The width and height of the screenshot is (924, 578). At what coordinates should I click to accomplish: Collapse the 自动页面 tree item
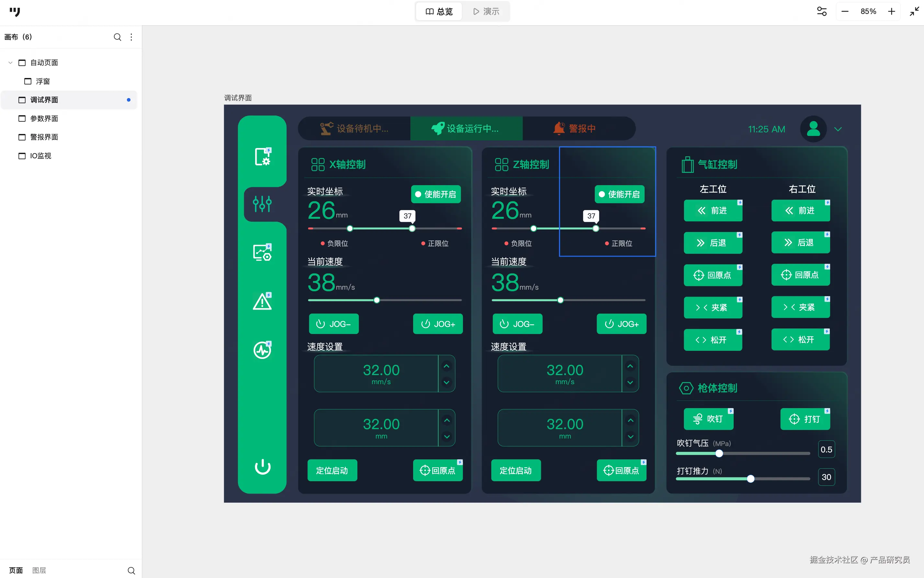(10, 63)
